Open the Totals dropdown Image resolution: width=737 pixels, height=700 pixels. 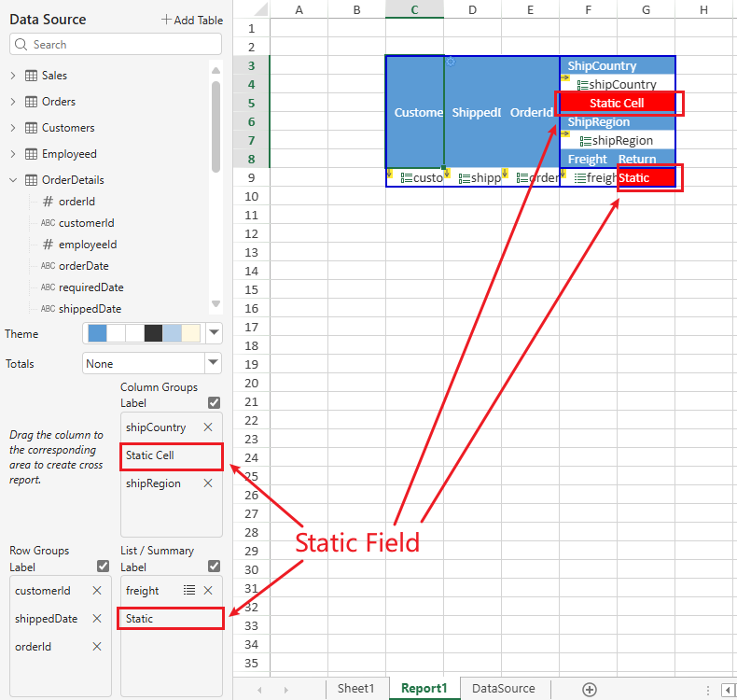(214, 363)
